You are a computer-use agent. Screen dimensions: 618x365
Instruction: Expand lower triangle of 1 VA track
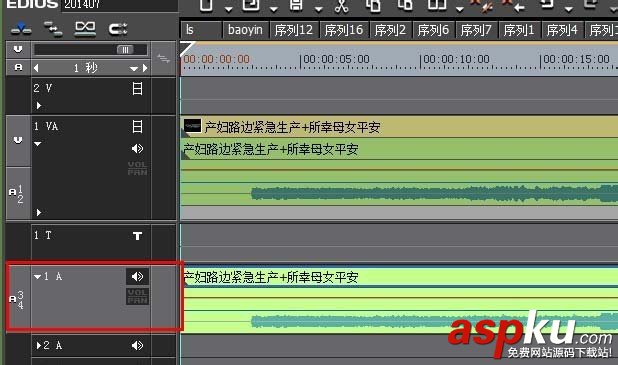click(39, 213)
